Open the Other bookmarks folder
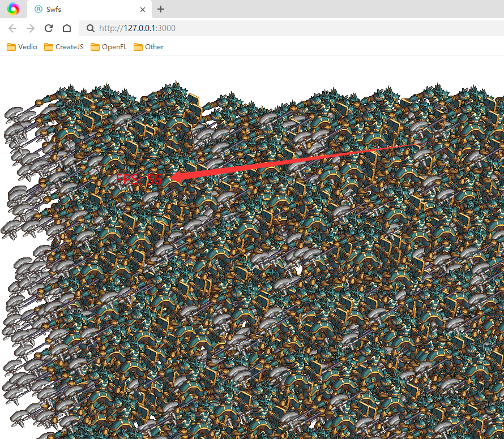Viewport: 504px width, 439px height. click(148, 47)
